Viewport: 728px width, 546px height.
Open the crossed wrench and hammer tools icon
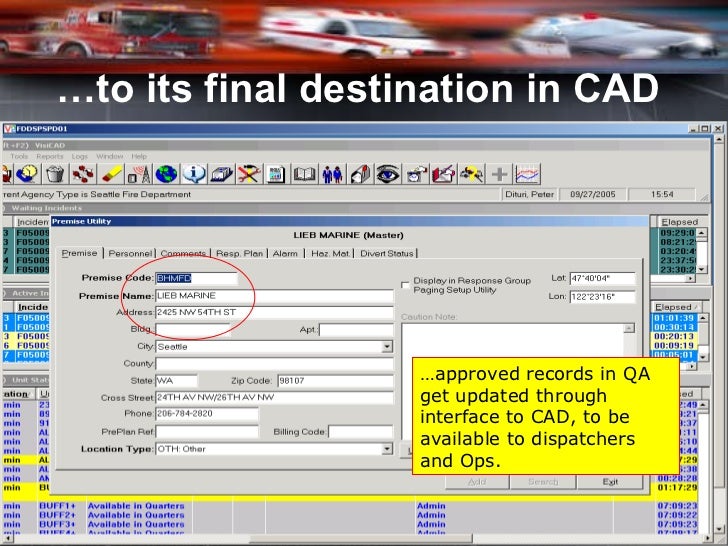(248, 174)
